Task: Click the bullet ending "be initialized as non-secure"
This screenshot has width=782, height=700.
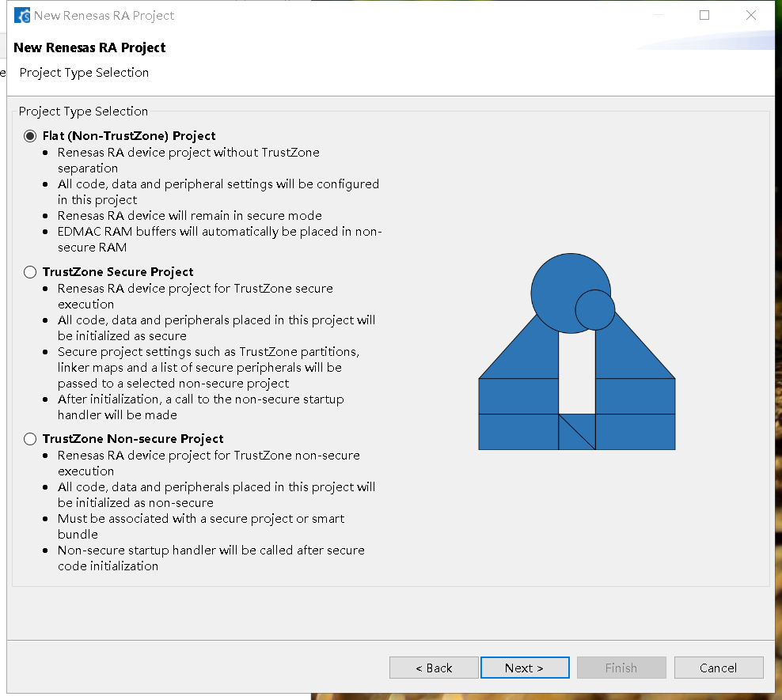Action: tap(216, 494)
